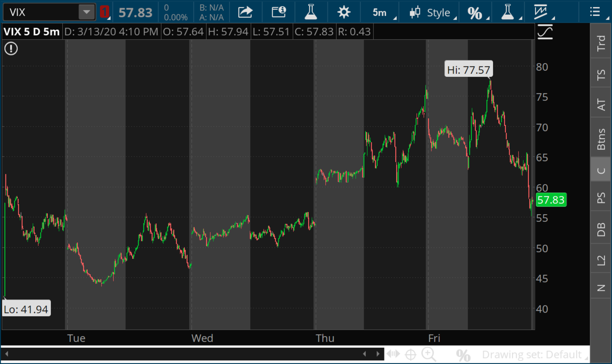The height and width of the screenshot is (364, 612).
Task: Open the AT sidebar tab
Action: 601,105
